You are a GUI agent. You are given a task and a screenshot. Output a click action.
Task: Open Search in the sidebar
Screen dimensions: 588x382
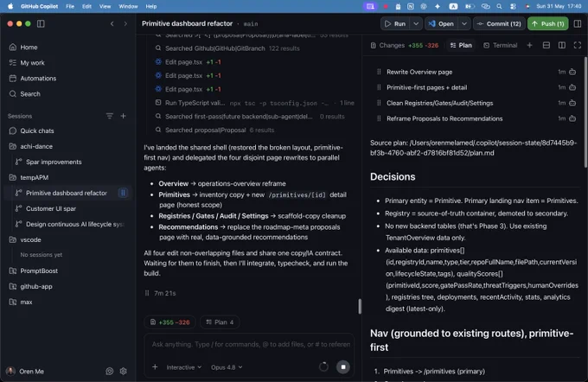coord(30,93)
